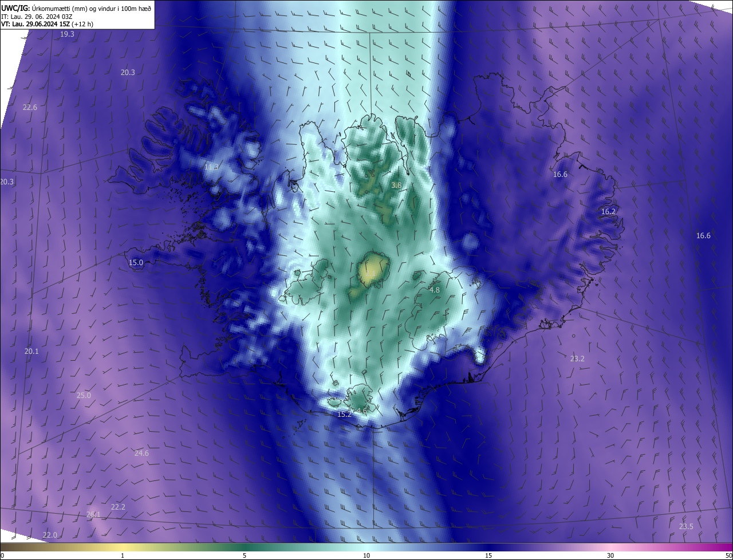Click the valid time line "VT: Lau. 29.06.2024 15Z (+12 h)"
Viewport: 733px width, 560px height.
click(47, 24)
